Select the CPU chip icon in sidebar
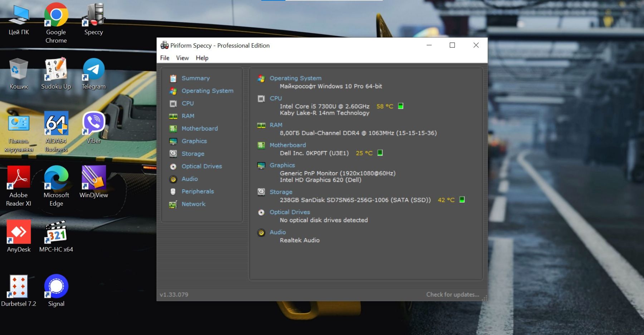 tap(173, 103)
